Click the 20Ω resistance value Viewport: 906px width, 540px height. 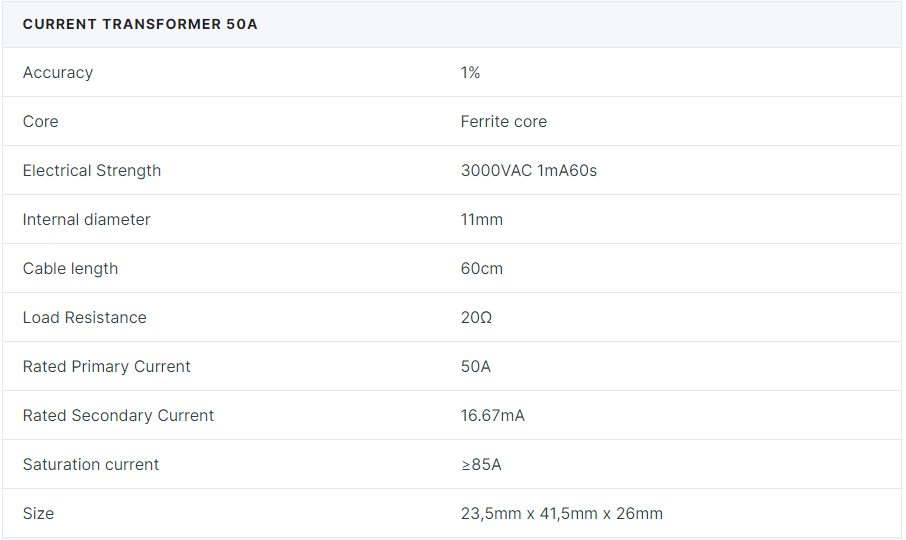pyautogui.click(x=477, y=318)
